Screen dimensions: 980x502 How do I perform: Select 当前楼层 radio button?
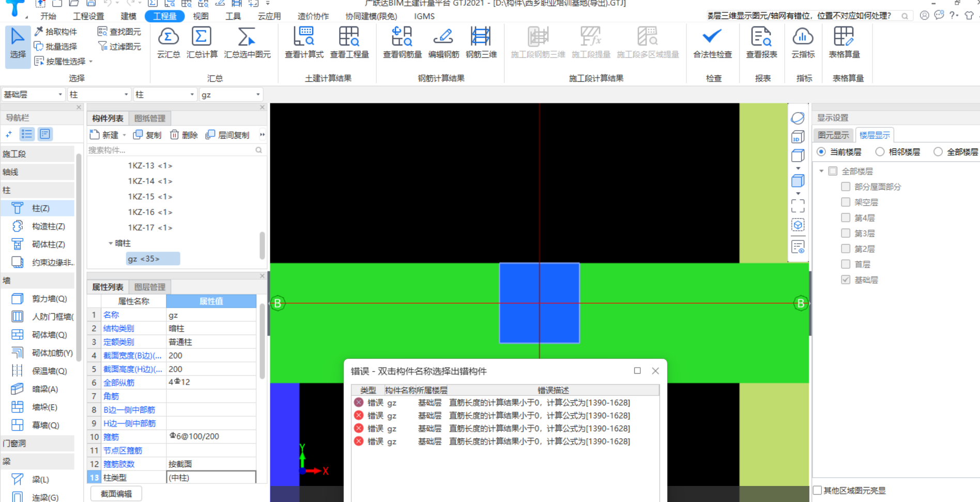click(x=821, y=152)
